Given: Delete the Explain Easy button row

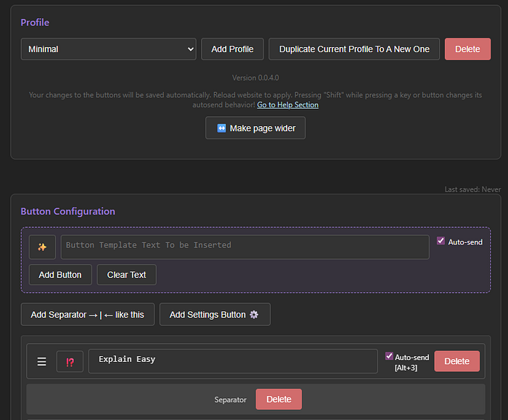Looking at the screenshot, I should (456, 361).
